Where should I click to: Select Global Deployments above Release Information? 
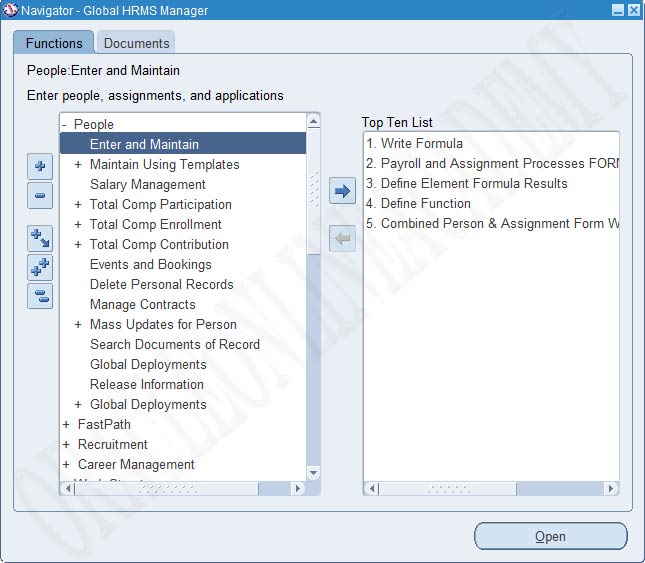click(148, 364)
